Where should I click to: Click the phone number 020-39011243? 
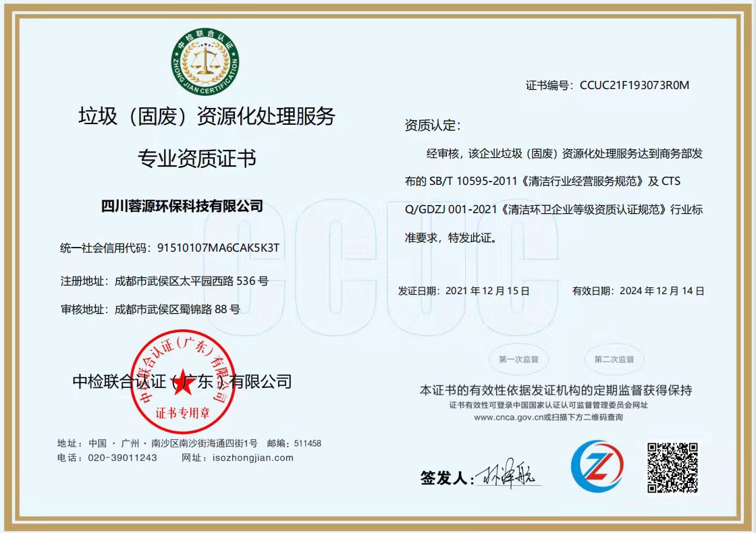(122, 457)
